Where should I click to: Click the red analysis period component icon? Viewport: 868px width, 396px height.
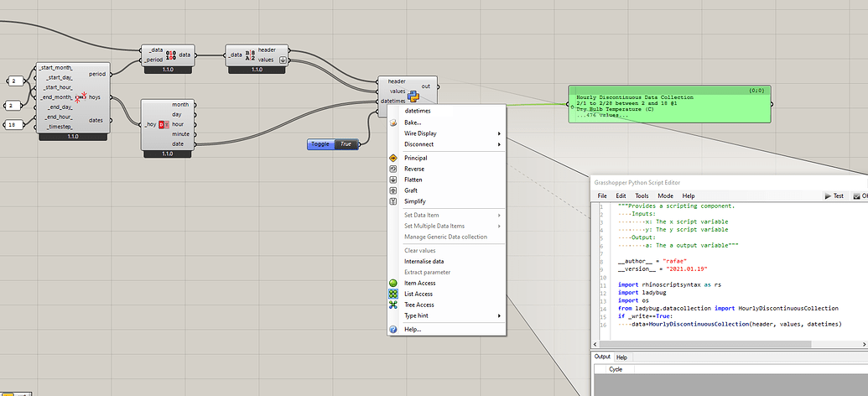coord(81,97)
